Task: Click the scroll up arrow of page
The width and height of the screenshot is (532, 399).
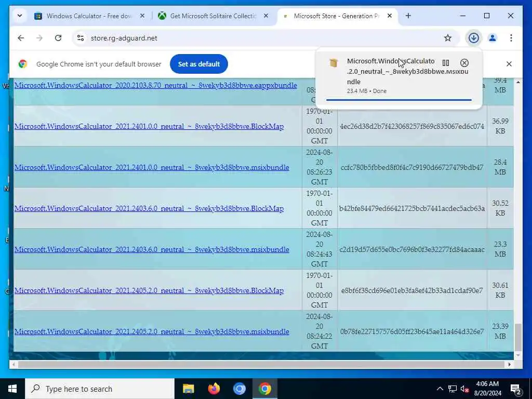Action: click(x=518, y=82)
